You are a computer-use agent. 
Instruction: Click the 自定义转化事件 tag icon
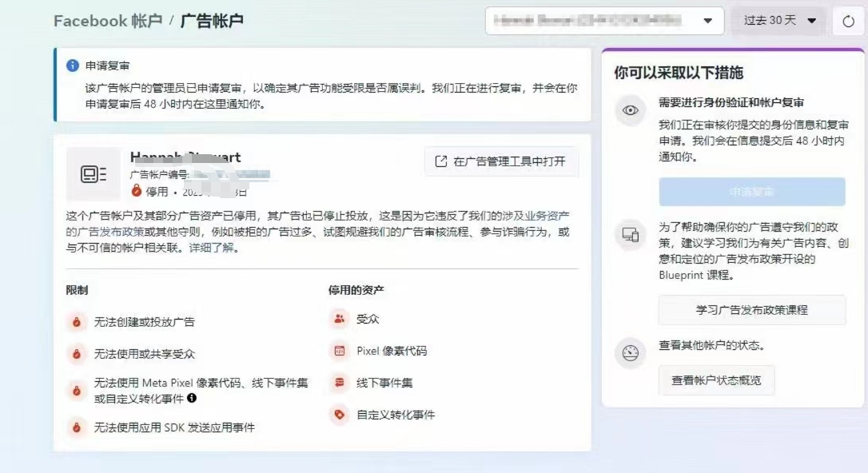pyautogui.click(x=340, y=415)
